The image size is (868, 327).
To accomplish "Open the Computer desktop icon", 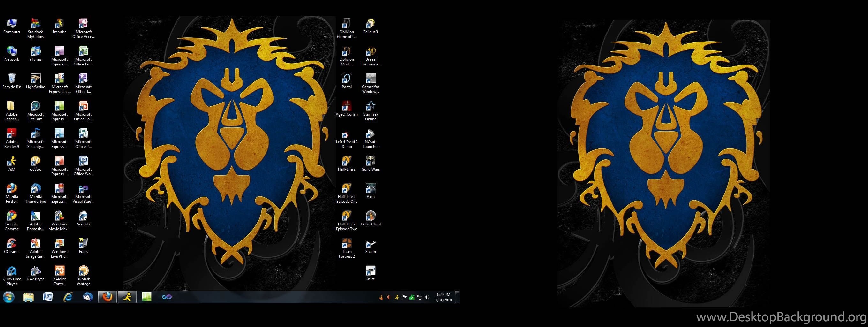I will pyautogui.click(x=12, y=26).
